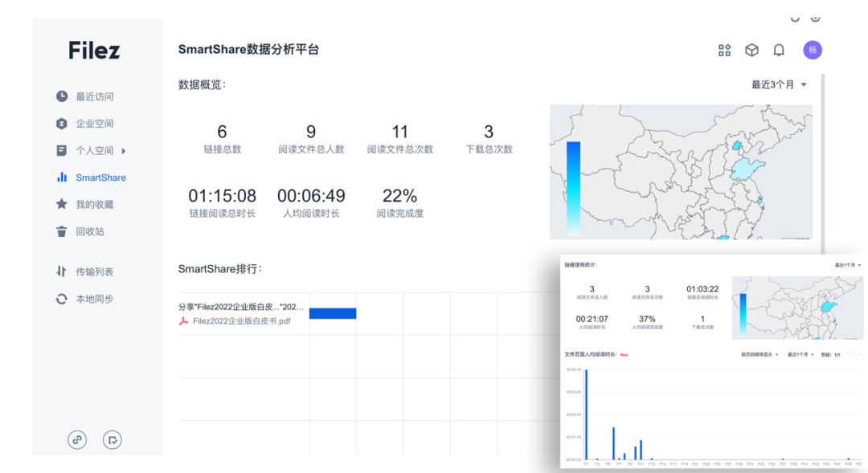Viewport: 868px width, 473px height.
Task: Open the 最近3个月 time range dropdown
Action: coord(779,84)
